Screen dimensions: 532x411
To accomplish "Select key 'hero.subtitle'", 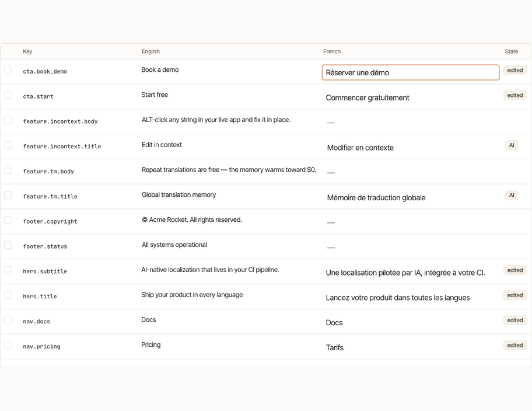I will click(x=45, y=271).
